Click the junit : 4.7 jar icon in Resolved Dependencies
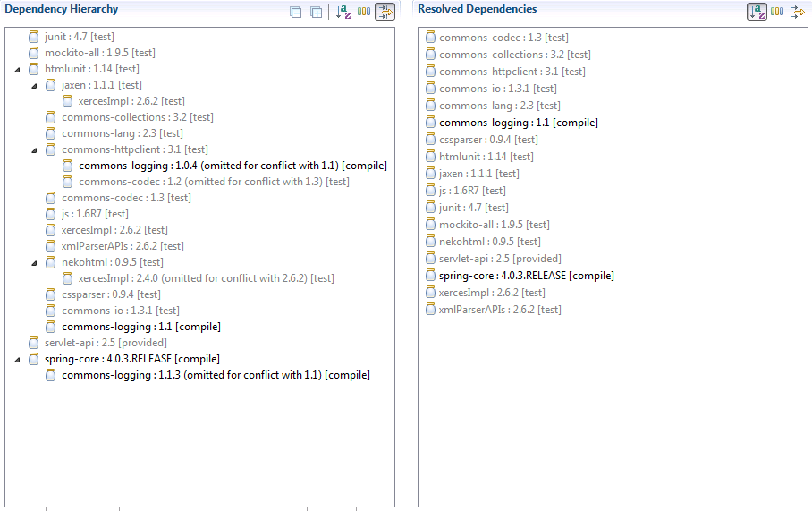812x511 pixels. point(430,208)
